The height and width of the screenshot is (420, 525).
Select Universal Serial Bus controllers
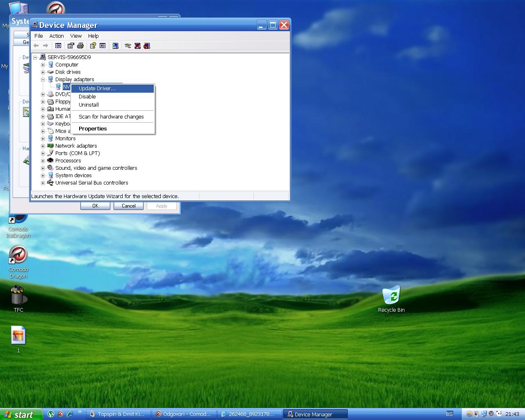[x=92, y=183]
